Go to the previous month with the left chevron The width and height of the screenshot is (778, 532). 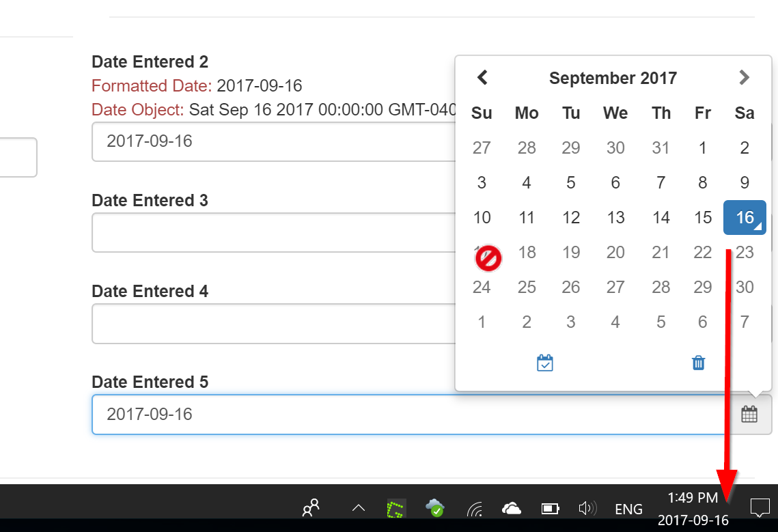[x=482, y=78]
